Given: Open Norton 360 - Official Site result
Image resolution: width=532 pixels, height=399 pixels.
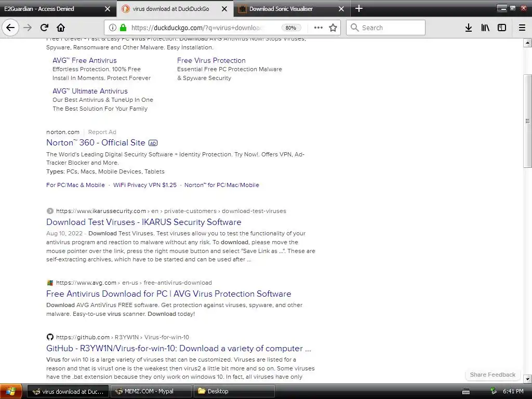Looking at the screenshot, I should [x=96, y=142].
